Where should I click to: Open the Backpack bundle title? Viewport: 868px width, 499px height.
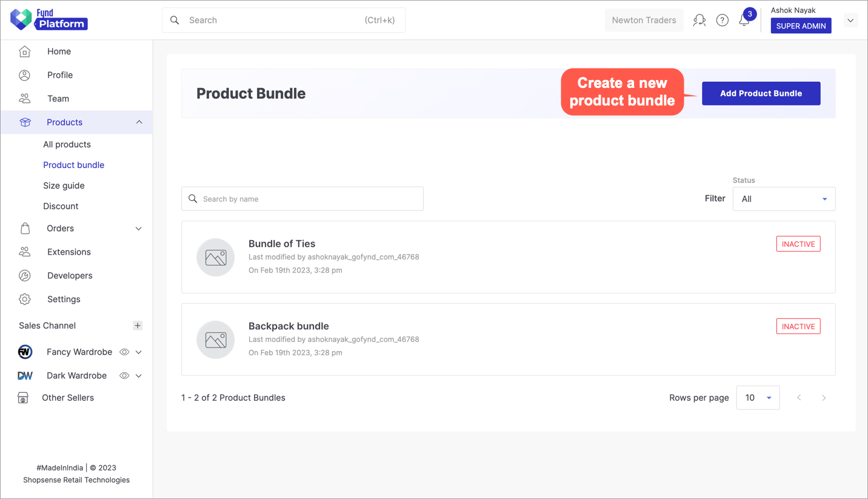[x=289, y=326]
